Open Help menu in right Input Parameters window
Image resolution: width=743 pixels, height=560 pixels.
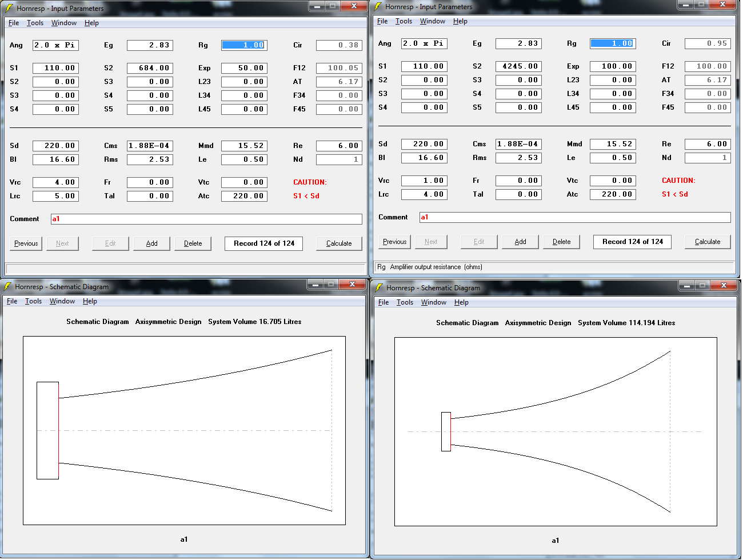(460, 21)
